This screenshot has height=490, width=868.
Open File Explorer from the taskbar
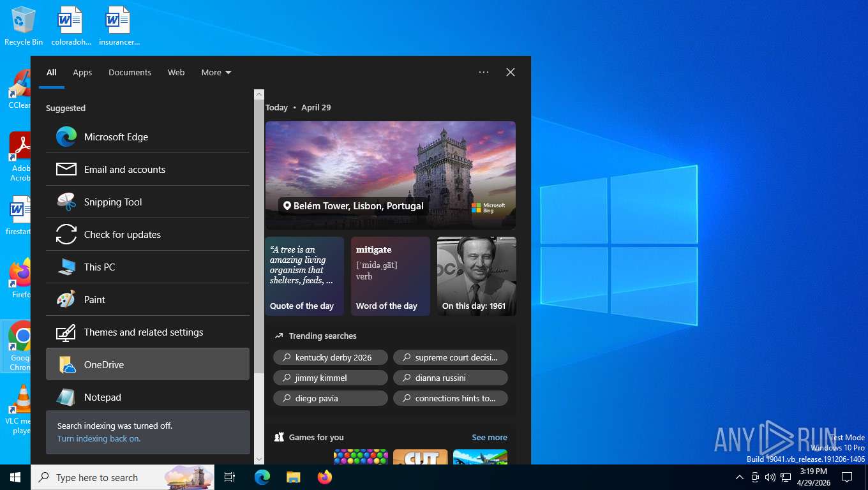click(293, 477)
